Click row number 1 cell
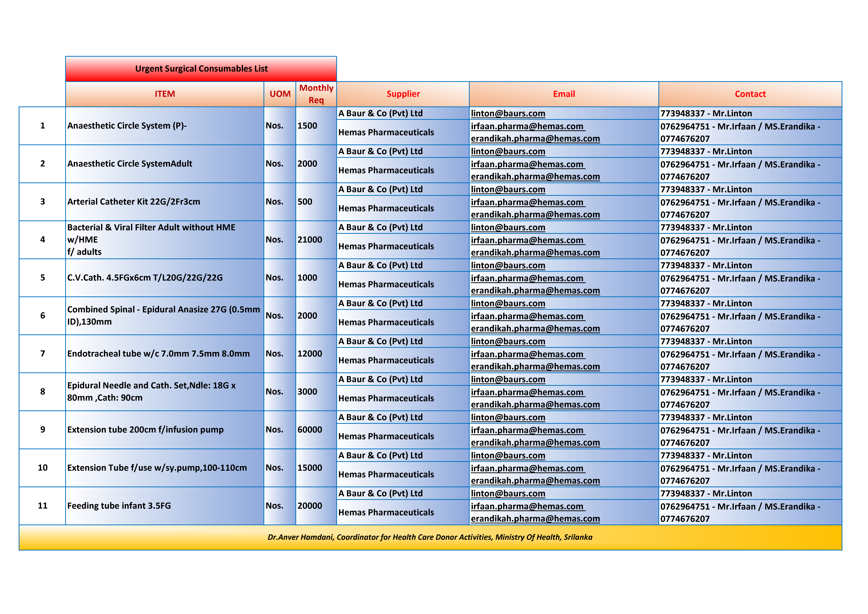Viewport: 868px width, 614px height. [42, 126]
